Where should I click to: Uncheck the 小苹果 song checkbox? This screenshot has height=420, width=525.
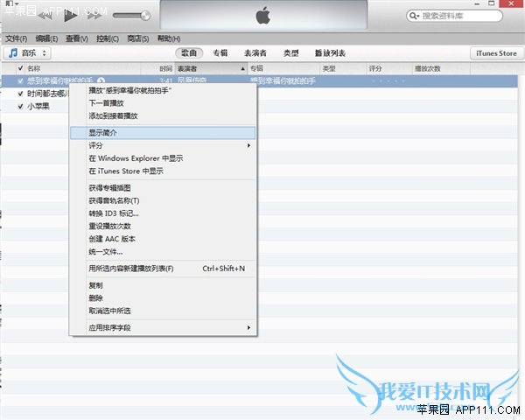20,106
